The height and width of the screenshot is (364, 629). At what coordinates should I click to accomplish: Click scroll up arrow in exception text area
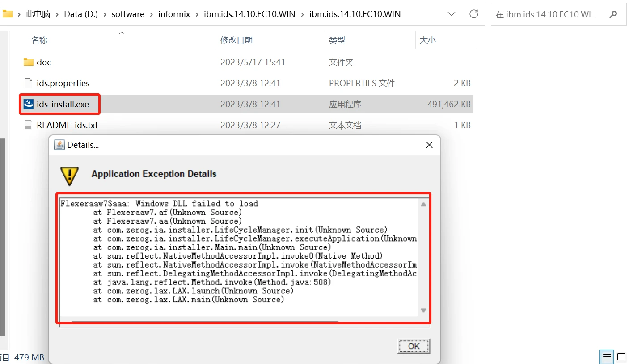click(423, 204)
